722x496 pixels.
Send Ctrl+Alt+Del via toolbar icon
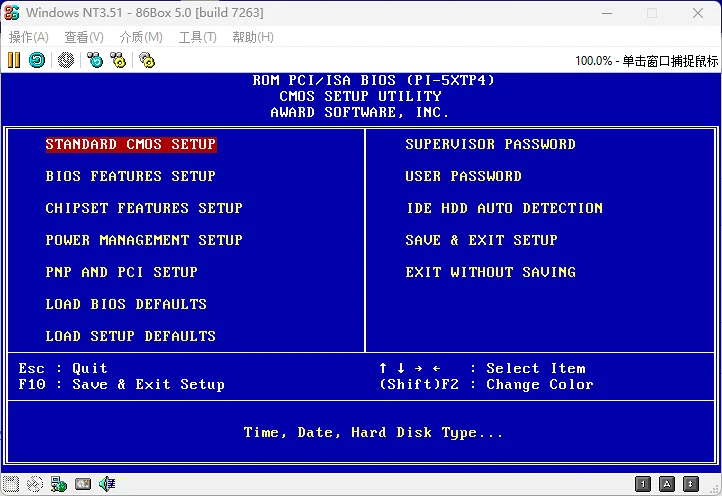click(95, 60)
